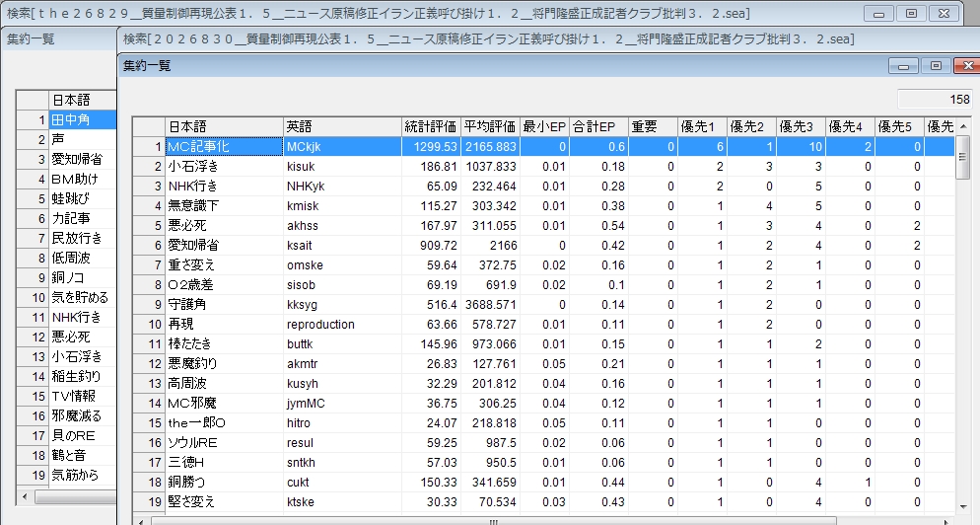Select 鶴と音 in the back window list
The height and width of the screenshot is (525, 980).
tap(83, 455)
